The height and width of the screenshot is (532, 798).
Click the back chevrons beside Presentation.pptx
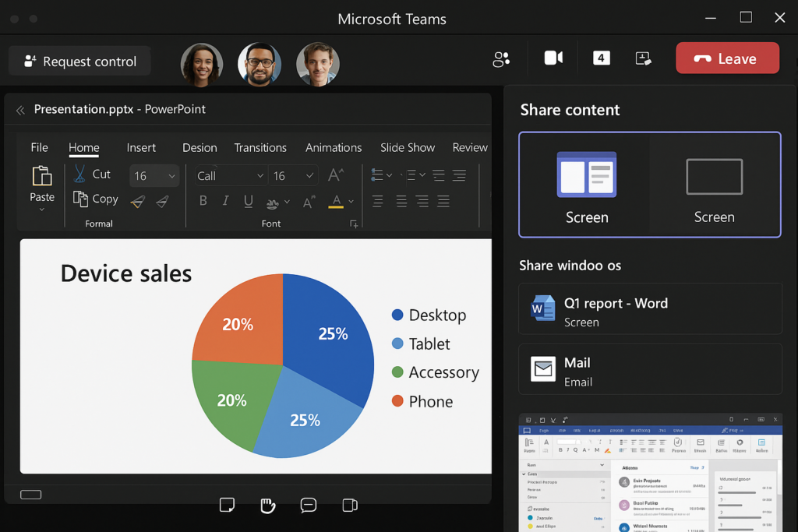[20, 111]
